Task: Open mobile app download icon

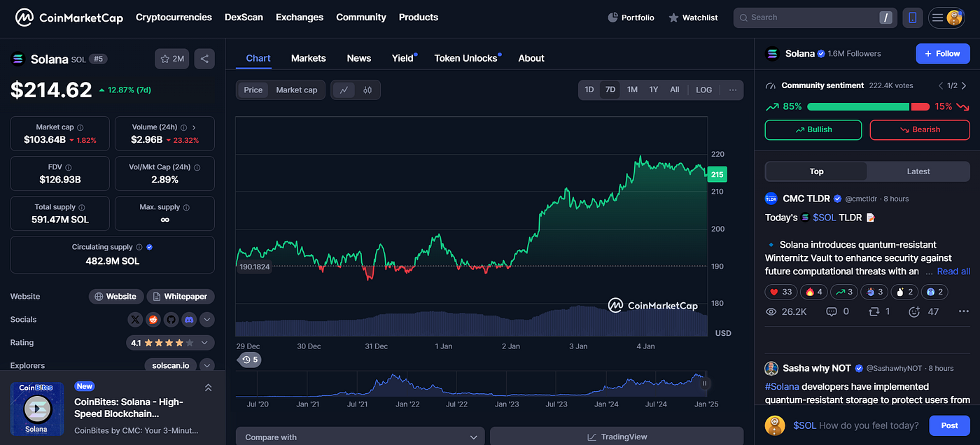Action: [912, 17]
